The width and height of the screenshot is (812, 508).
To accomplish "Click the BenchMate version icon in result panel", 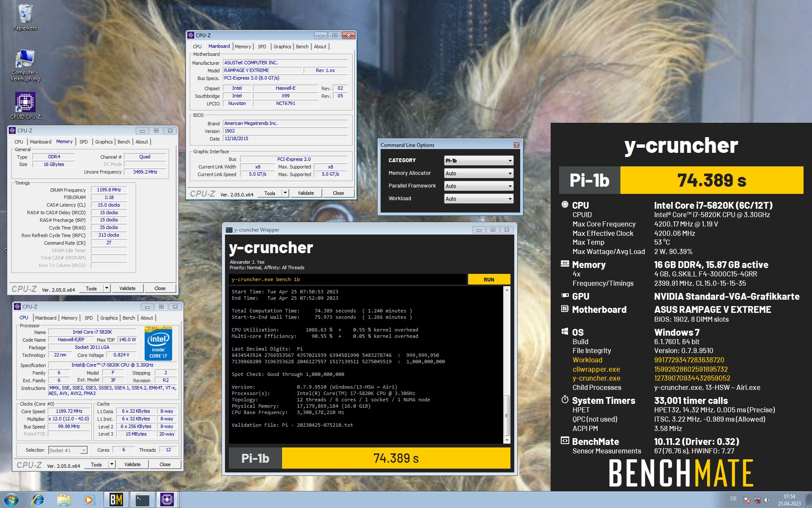I will (x=565, y=441).
